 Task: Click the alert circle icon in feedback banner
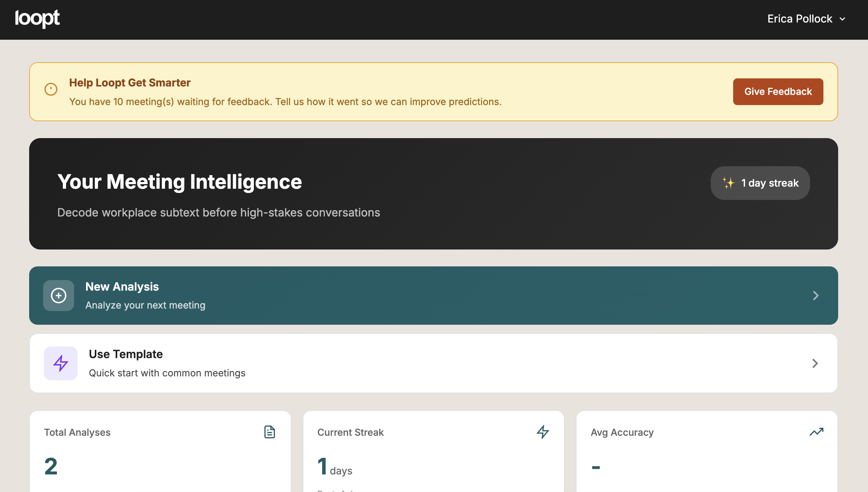(x=51, y=89)
